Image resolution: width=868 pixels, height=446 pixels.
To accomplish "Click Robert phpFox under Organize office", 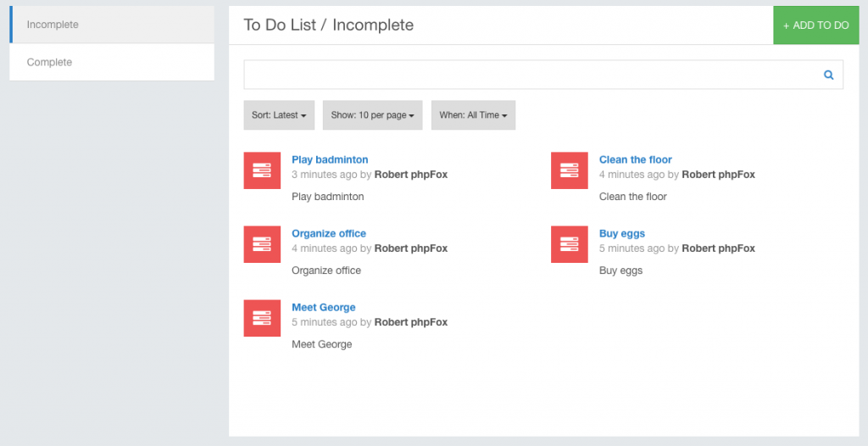I will (x=411, y=248).
